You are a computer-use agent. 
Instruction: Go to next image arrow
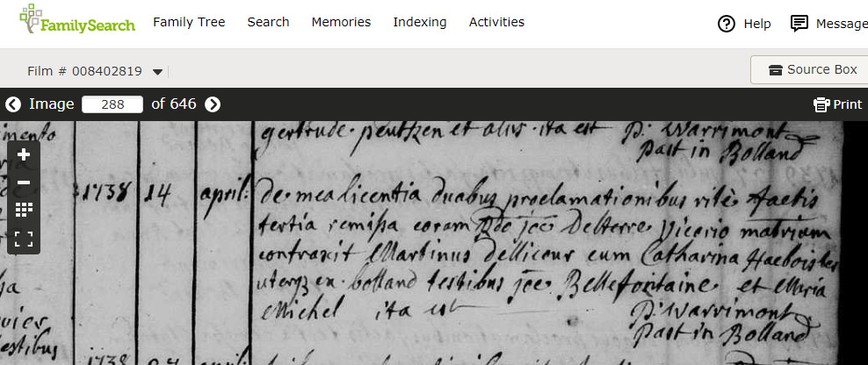(213, 104)
